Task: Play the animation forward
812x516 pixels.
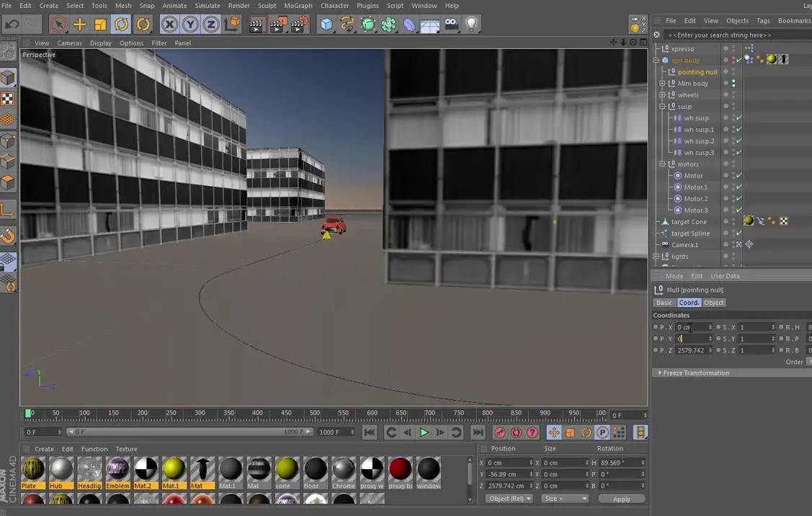Action: (424, 432)
